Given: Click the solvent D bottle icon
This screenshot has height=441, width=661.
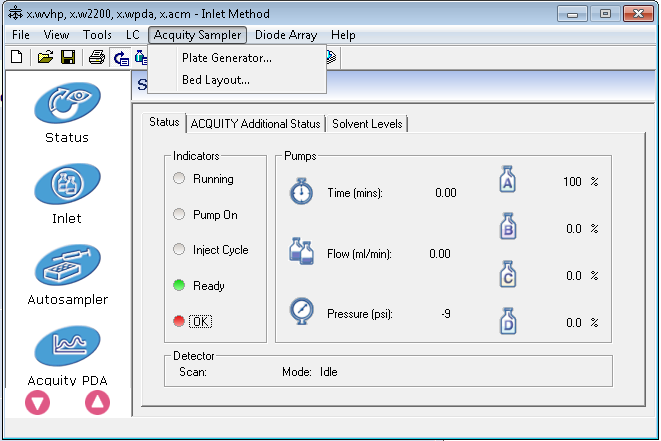Looking at the screenshot, I should 508,321.
